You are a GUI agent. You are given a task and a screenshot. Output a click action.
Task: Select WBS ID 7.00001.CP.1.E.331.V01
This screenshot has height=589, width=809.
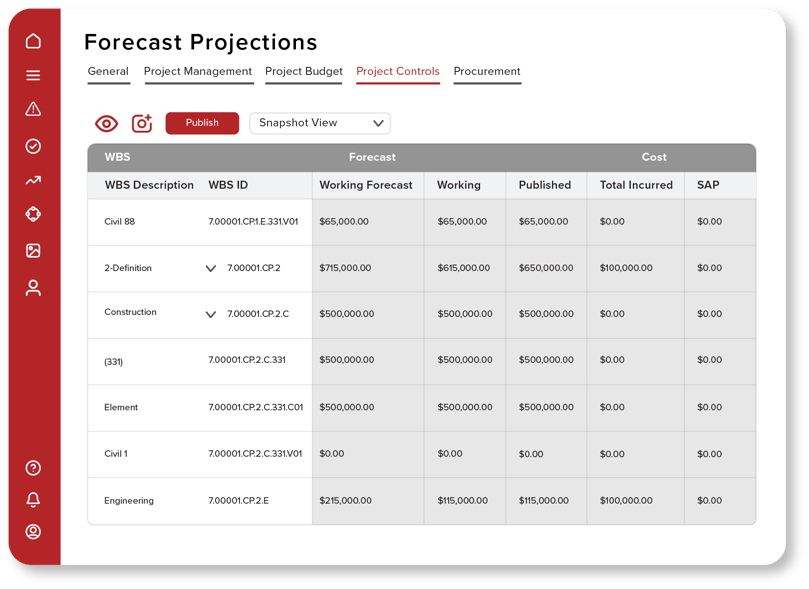click(x=253, y=222)
